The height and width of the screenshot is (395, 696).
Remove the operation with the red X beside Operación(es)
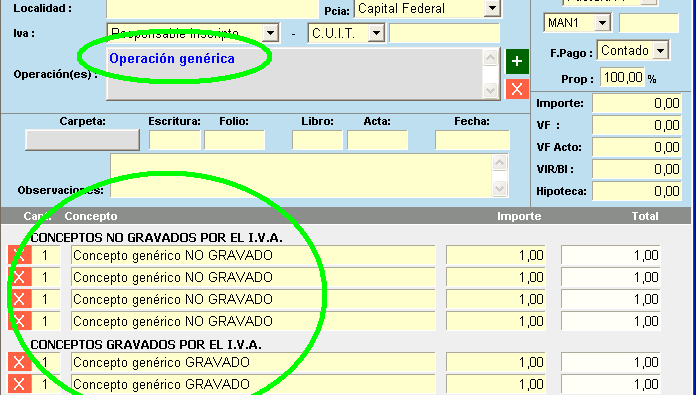517,89
